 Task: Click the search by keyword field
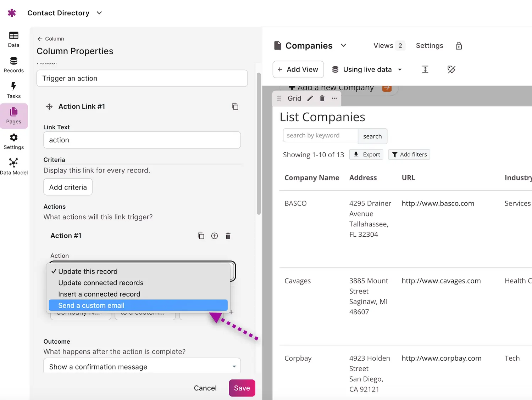coord(320,135)
